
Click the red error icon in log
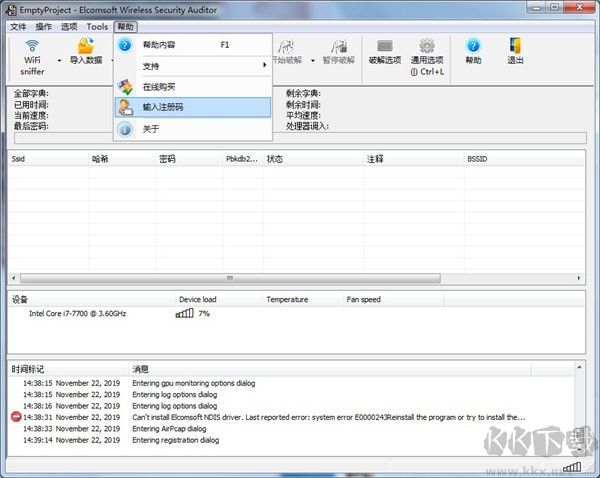pos(16,416)
